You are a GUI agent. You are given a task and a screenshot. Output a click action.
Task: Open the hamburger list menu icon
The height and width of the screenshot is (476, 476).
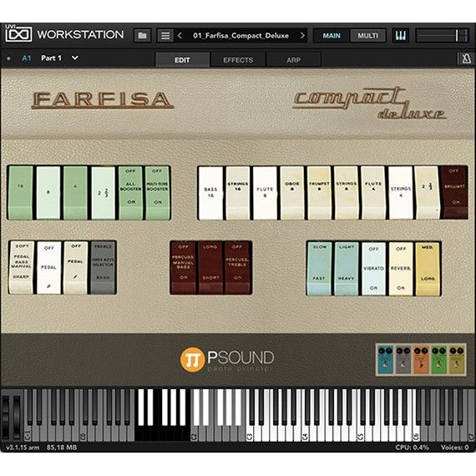(165, 36)
